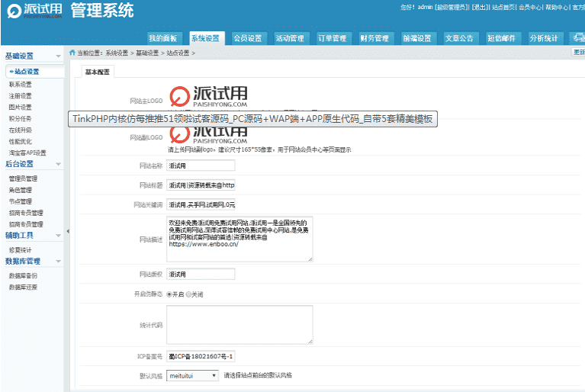
Task: Click the home icon in the breadcrumb
Action: click(x=72, y=53)
